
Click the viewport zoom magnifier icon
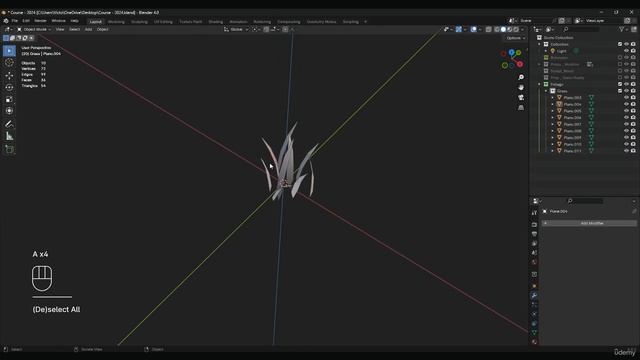(521, 78)
